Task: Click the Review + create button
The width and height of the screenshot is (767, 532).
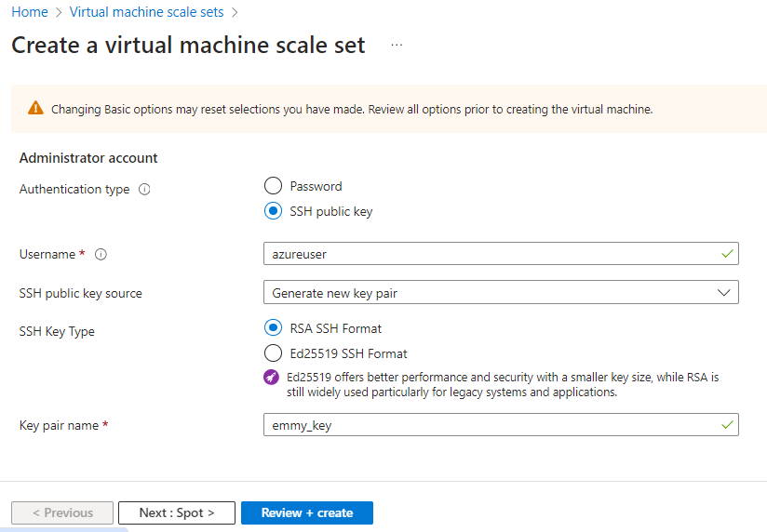Action: tap(306, 512)
